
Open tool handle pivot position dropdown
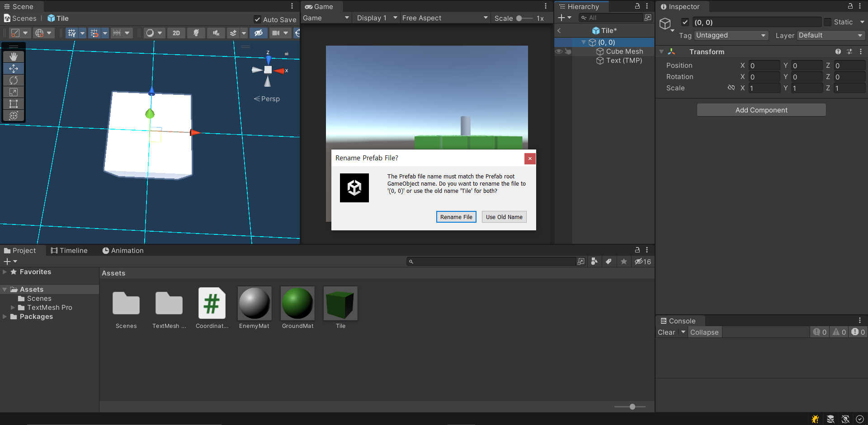point(20,33)
